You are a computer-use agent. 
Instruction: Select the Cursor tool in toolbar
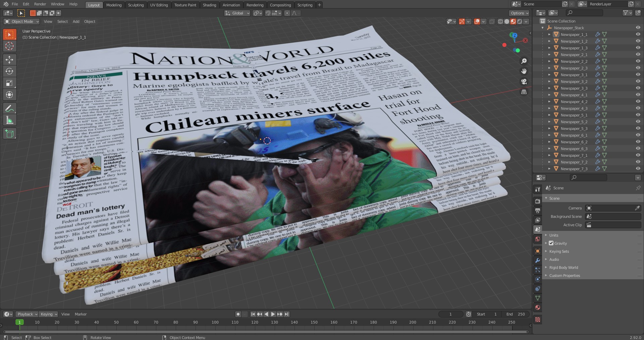pos(9,46)
